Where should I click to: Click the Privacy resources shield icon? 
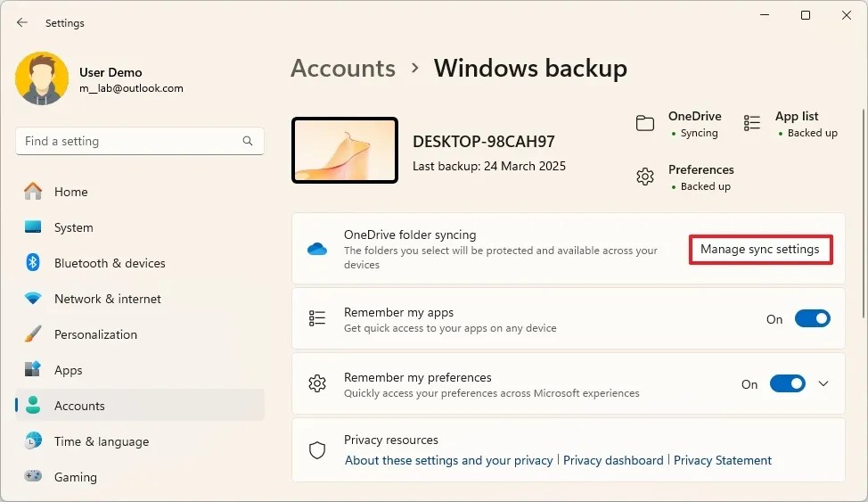click(x=317, y=450)
